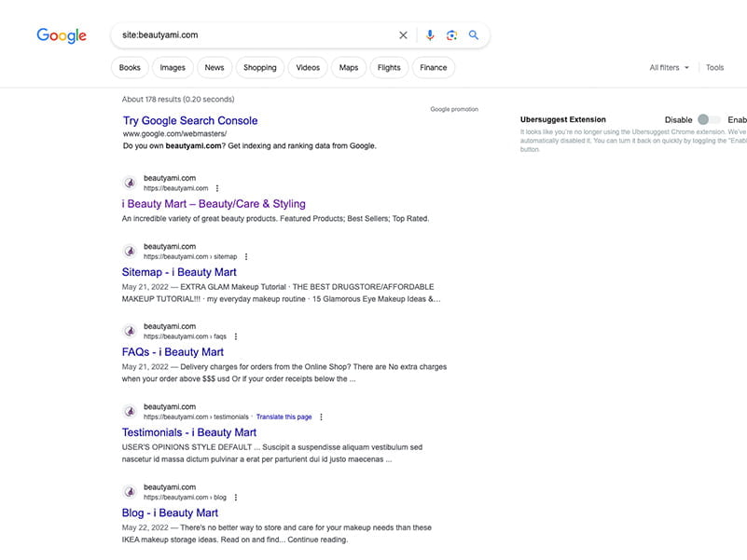Open Try Google Search Console link
This screenshot has height=560, width=747.
click(190, 120)
